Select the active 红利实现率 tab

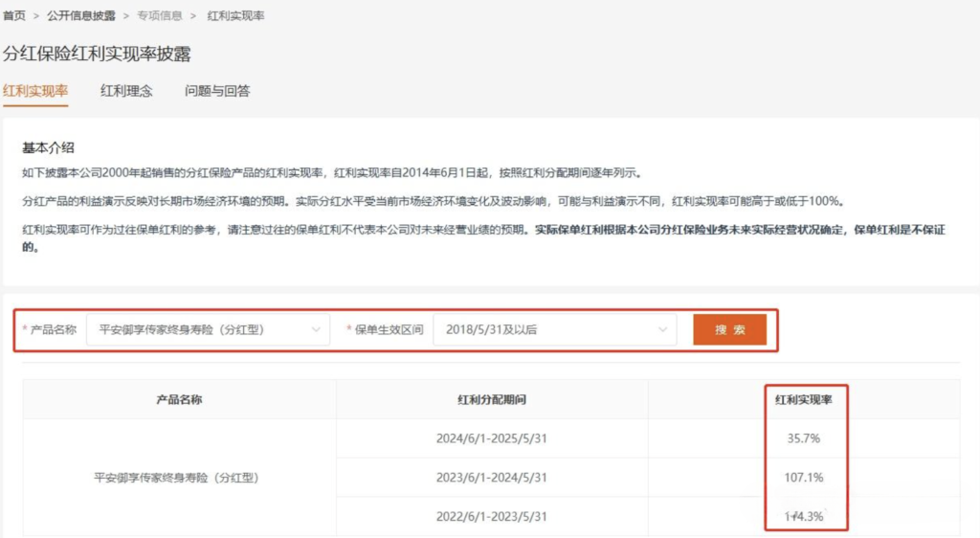click(35, 92)
